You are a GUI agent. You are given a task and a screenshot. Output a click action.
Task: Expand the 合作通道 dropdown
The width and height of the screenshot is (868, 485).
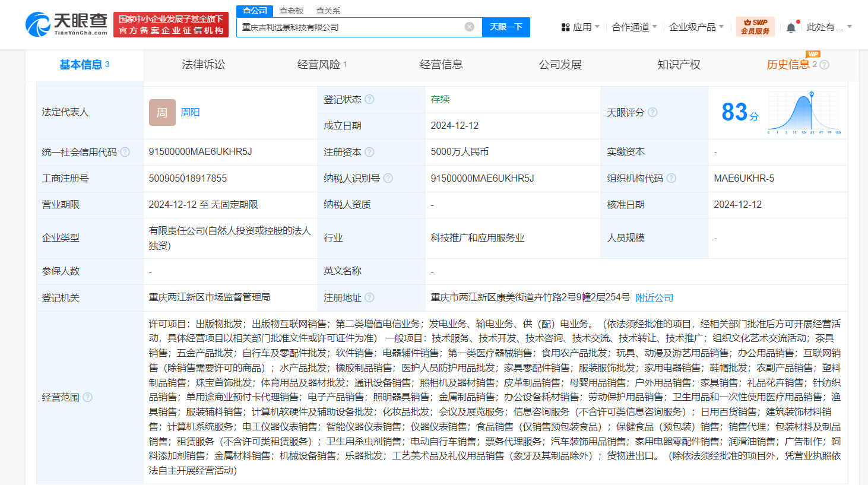point(634,27)
